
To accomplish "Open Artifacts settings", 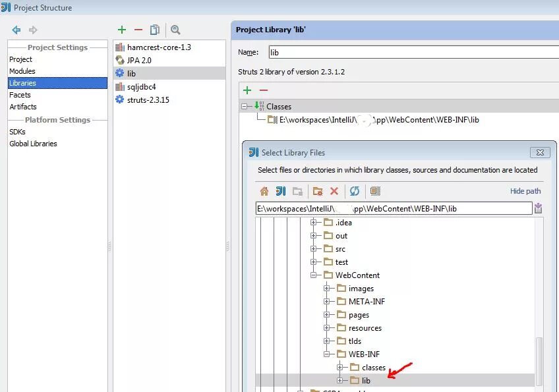I will coord(23,107).
